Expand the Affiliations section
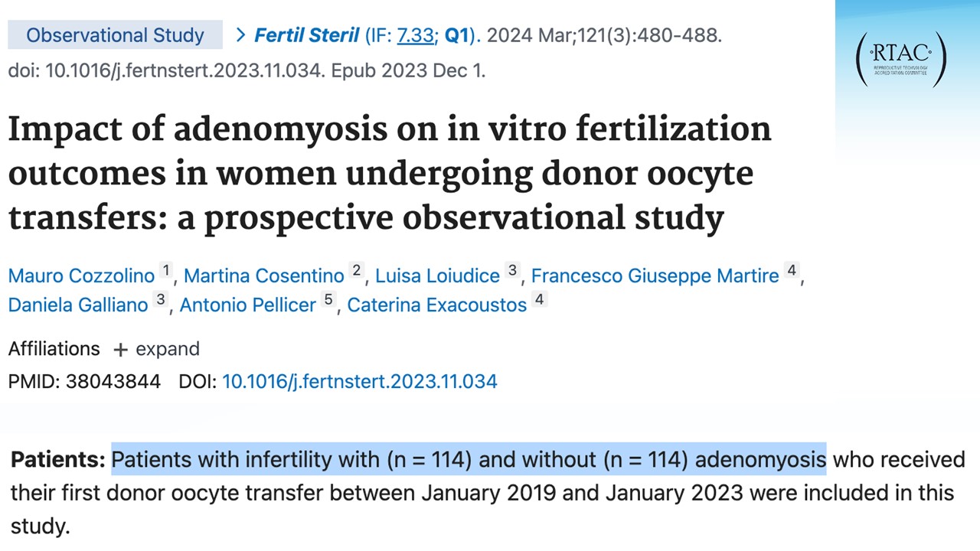The width and height of the screenshot is (980, 551). (x=167, y=349)
